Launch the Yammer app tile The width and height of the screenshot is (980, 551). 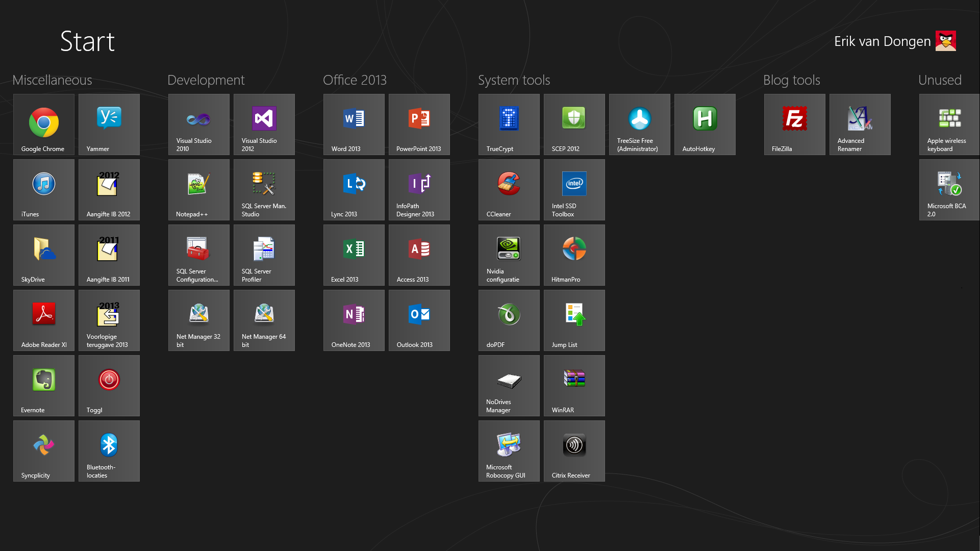pyautogui.click(x=109, y=124)
